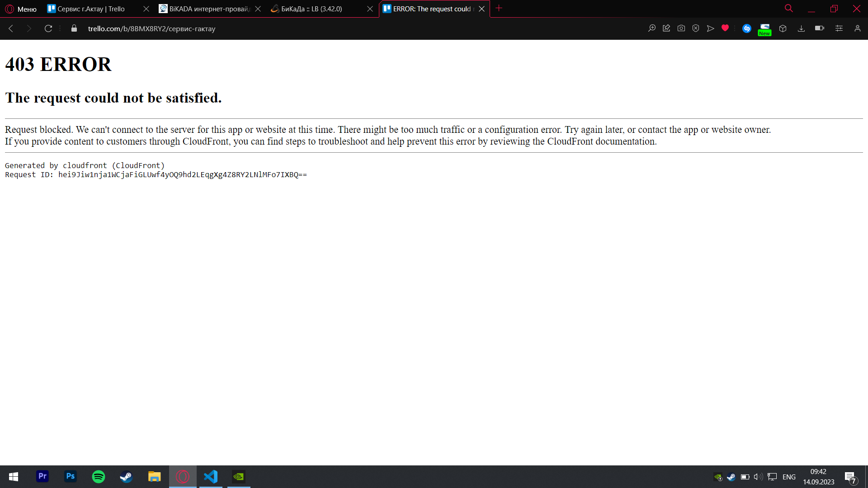Click the heart bookmark icon
Screen dimensions: 868x488
pyautogui.click(x=725, y=28)
